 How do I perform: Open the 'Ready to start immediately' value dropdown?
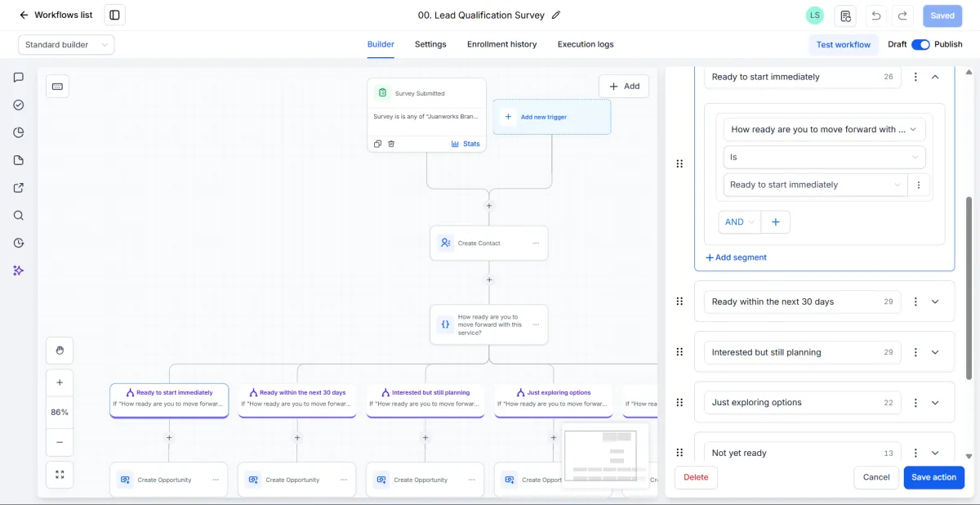click(x=815, y=185)
